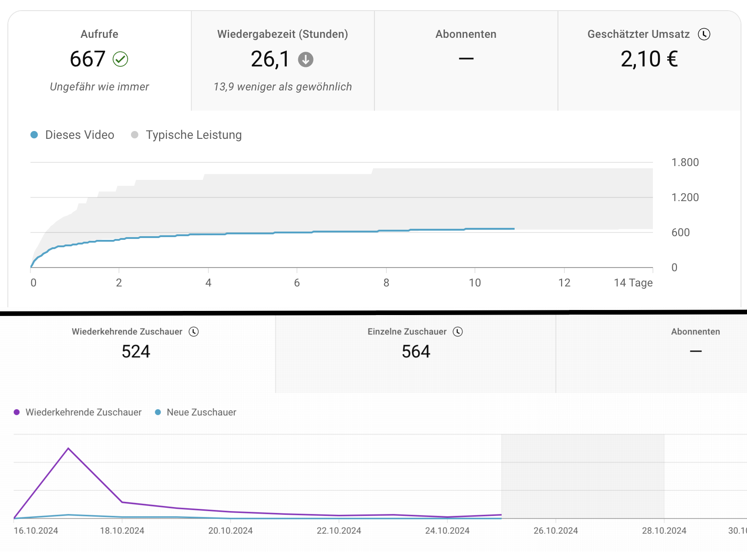Open the upper Abonnenten metric tab

[466, 60]
